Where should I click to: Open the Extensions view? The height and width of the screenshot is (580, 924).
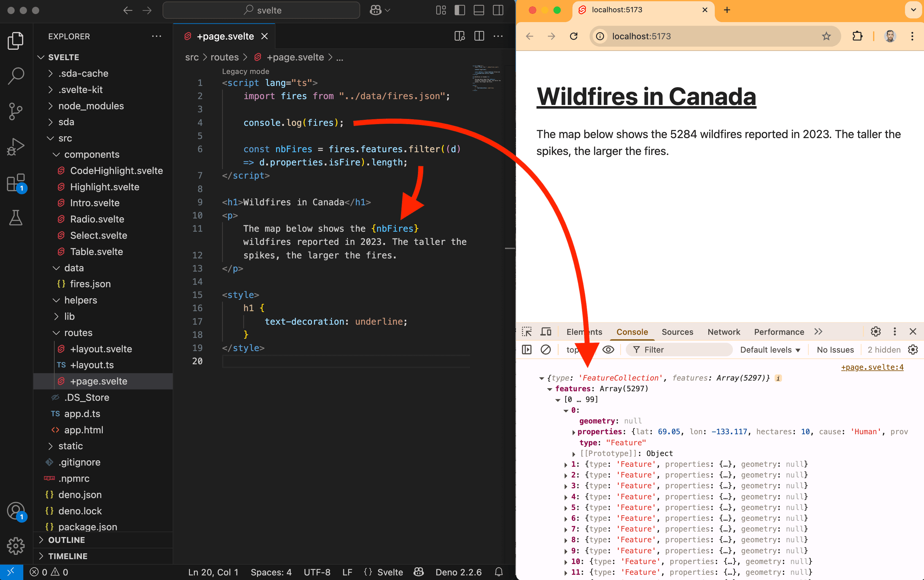[16, 183]
